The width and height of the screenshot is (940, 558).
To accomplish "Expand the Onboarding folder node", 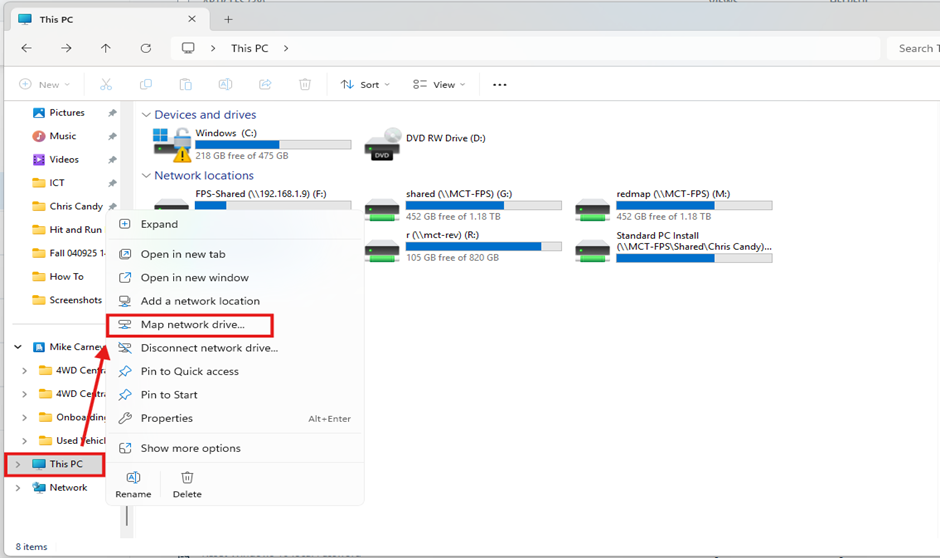I will tap(25, 417).
